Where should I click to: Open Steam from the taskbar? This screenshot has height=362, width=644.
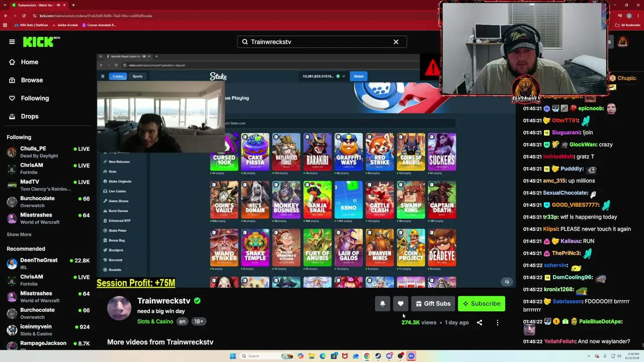378,356
